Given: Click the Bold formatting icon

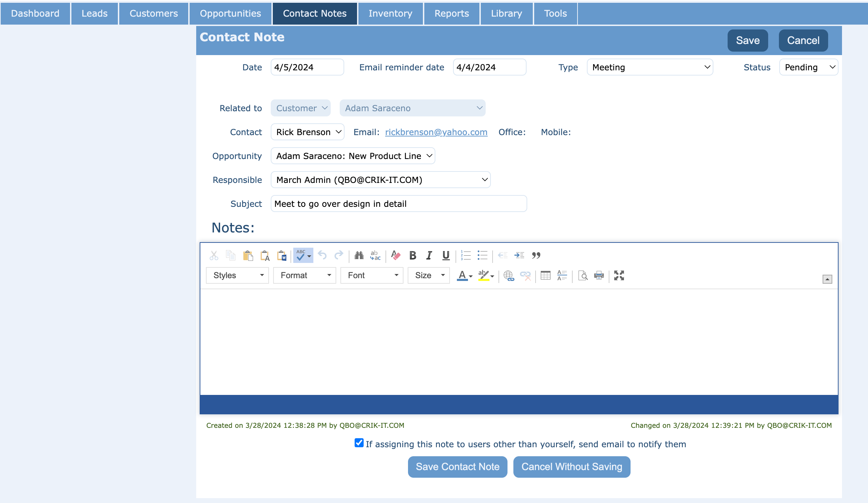Looking at the screenshot, I should tap(413, 255).
